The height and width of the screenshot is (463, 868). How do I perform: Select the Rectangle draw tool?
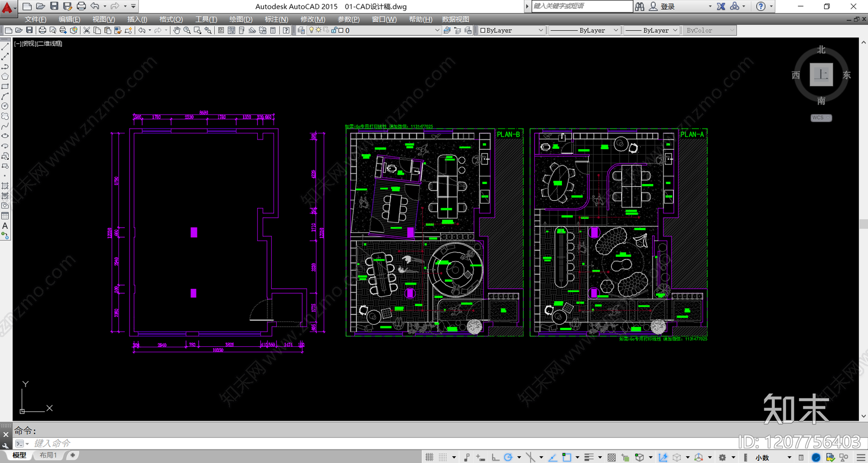(5, 86)
